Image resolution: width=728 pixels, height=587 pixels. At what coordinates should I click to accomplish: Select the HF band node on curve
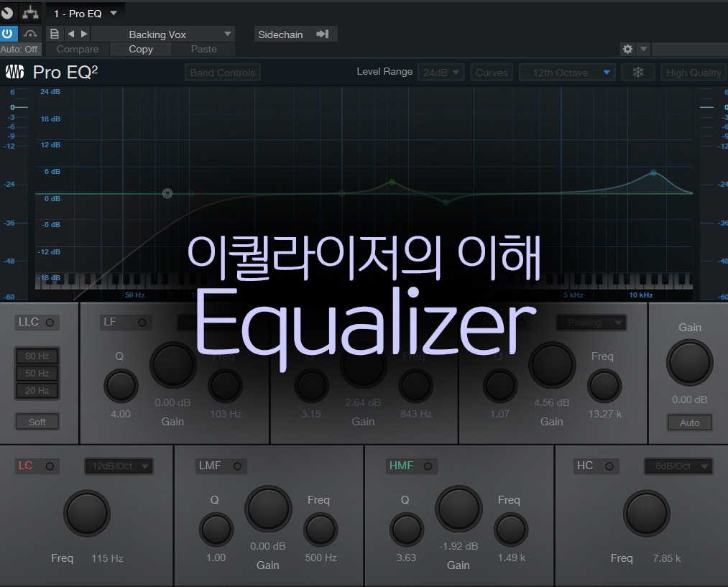pos(653,172)
